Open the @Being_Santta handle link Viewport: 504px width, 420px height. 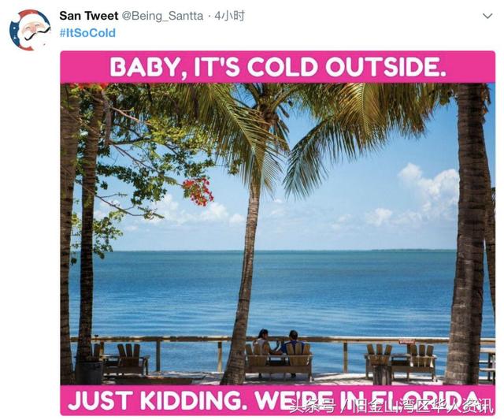[x=162, y=16]
